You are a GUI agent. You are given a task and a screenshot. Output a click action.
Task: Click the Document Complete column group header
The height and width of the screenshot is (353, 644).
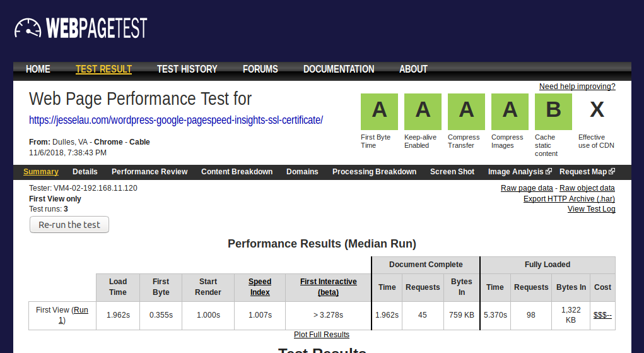point(426,265)
